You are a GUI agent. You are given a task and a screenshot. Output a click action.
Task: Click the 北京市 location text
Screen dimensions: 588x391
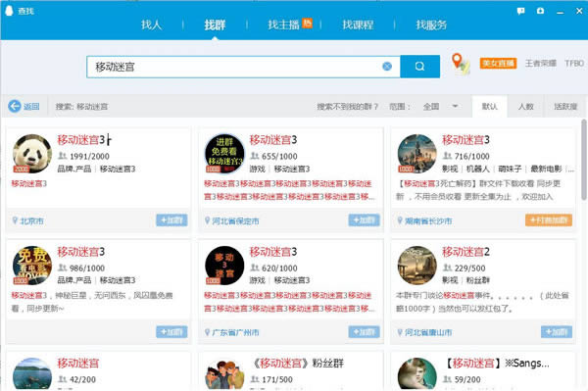coord(31,220)
